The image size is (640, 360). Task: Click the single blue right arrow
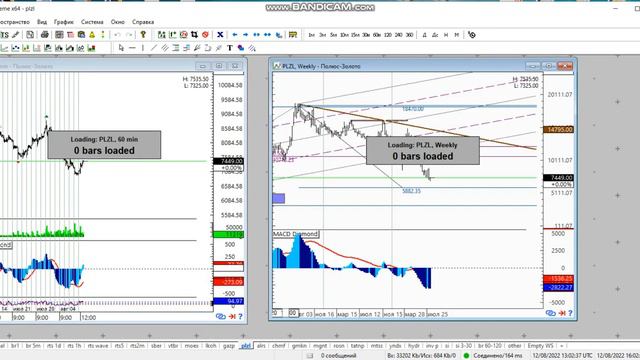245,35
